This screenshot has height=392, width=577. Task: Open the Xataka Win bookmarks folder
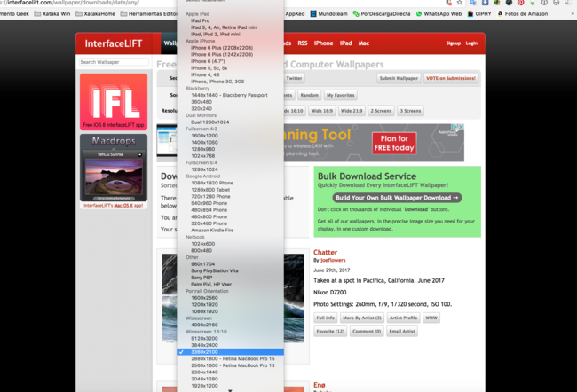[x=51, y=13]
